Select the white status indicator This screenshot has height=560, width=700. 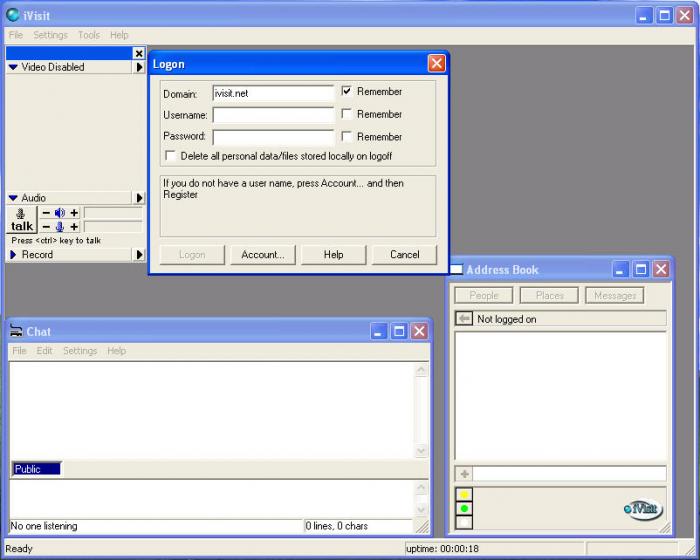click(x=464, y=522)
